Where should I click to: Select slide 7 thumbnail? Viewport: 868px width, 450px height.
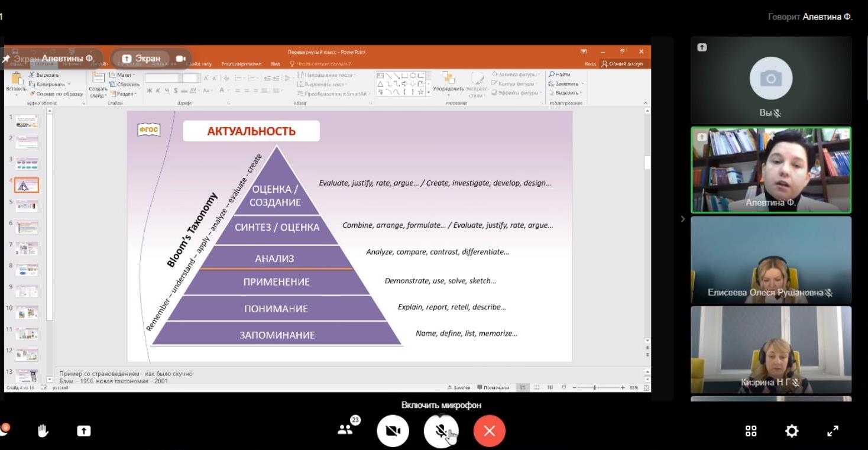(x=27, y=248)
